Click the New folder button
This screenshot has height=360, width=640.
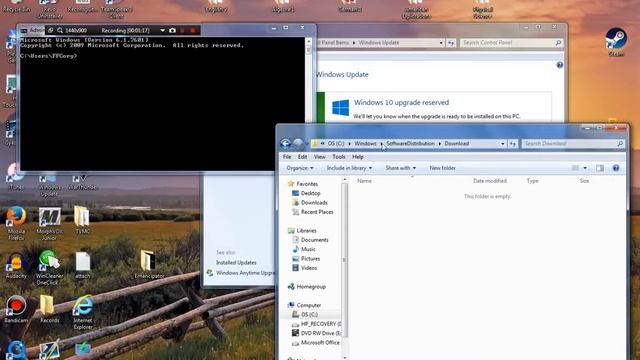[442, 168]
